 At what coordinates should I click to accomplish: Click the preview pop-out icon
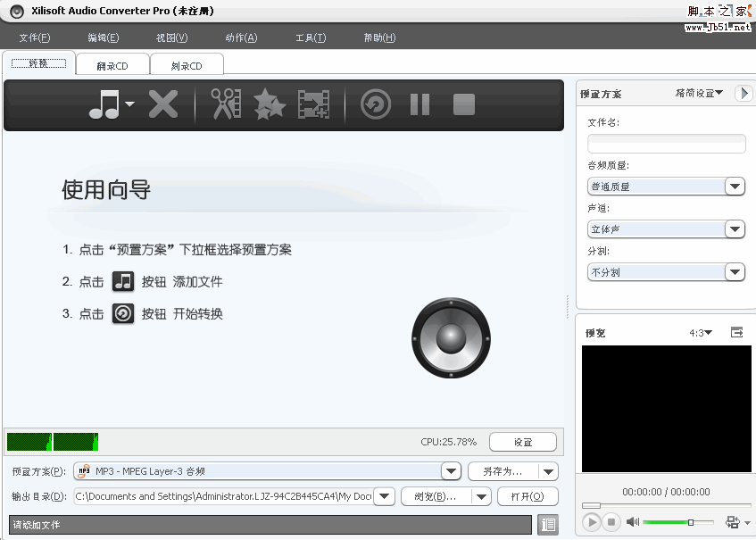coord(736,332)
